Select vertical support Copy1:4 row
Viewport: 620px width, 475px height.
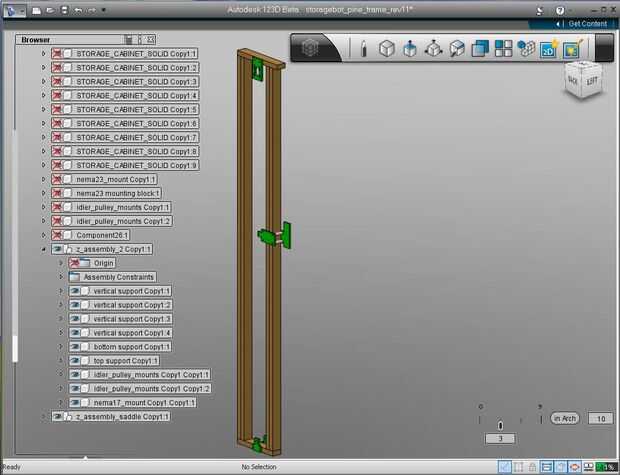(120, 333)
